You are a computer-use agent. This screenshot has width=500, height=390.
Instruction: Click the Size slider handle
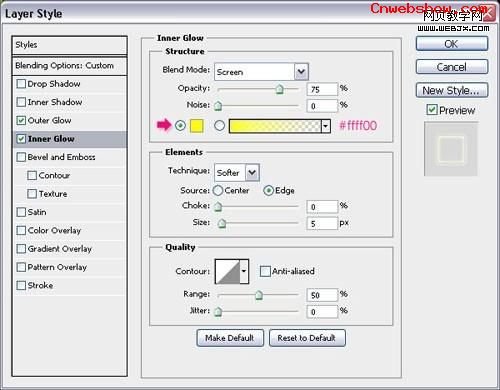(222, 223)
